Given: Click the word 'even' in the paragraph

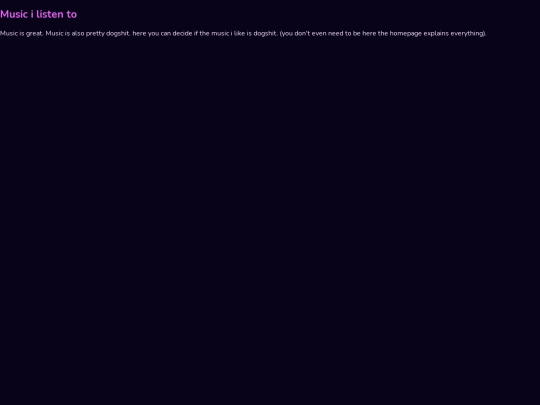Looking at the screenshot, I should (x=319, y=33).
